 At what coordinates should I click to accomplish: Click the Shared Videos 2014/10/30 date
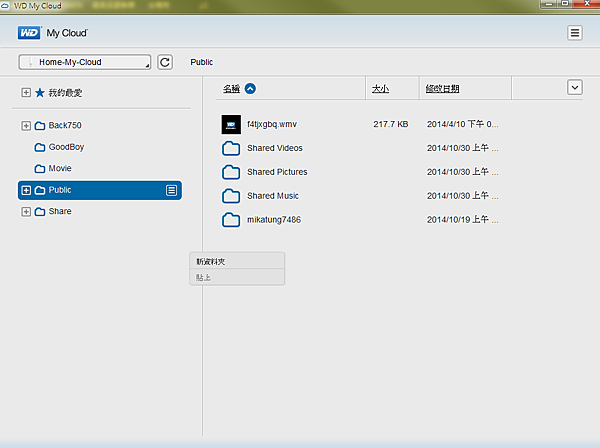(x=463, y=148)
